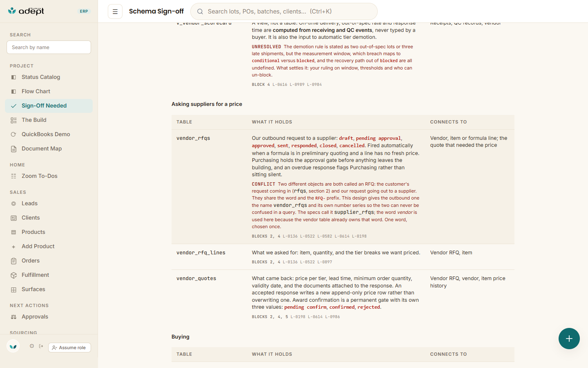Focus the Search by name field

tap(49, 47)
